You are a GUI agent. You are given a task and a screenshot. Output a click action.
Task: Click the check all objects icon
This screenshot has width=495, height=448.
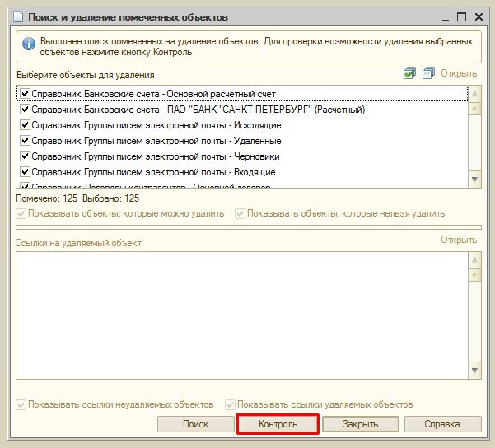[x=409, y=74]
